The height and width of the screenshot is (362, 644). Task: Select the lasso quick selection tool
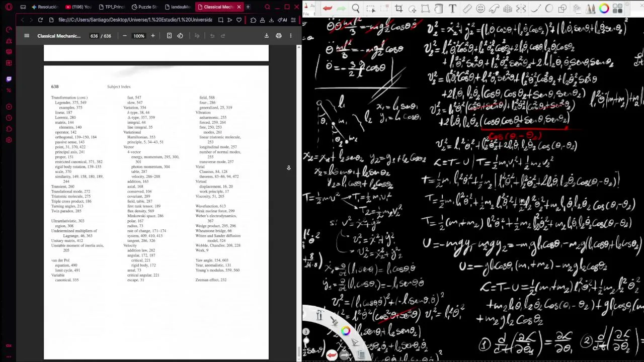tap(412, 9)
